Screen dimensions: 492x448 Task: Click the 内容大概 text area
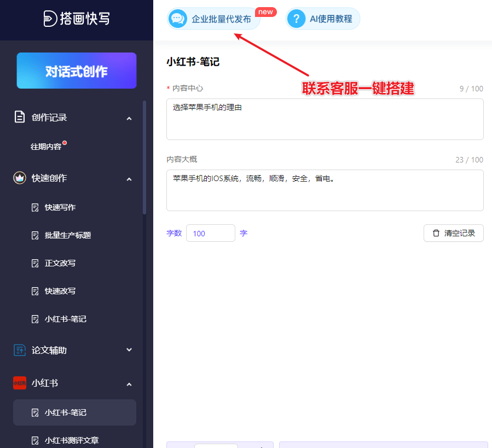(x=325, y=190)
